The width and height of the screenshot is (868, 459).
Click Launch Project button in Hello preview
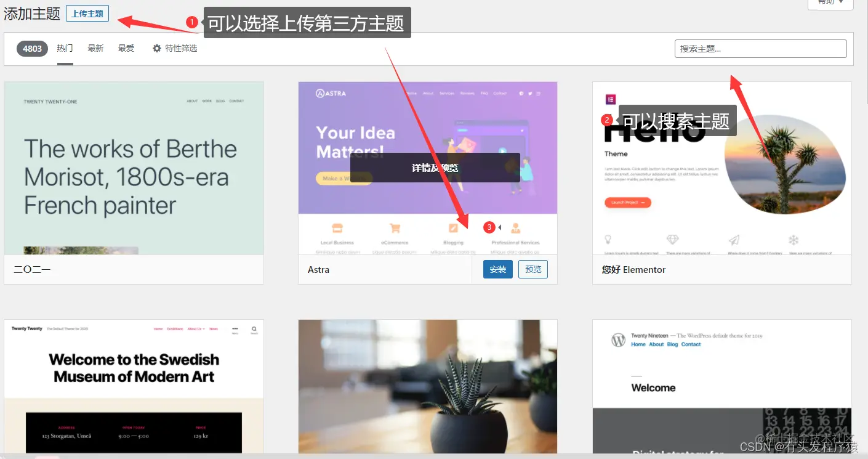coord(628,202)
